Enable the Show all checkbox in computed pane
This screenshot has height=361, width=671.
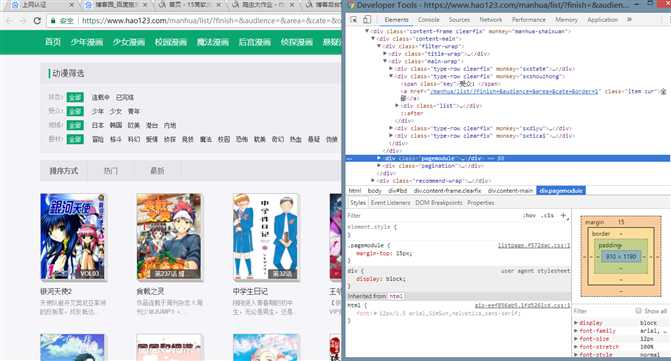[638, 311]
